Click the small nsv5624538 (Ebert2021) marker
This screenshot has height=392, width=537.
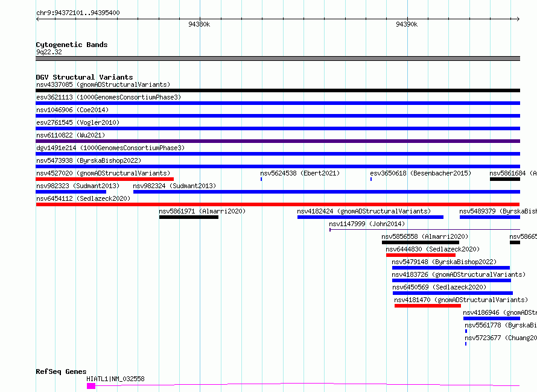click(261, 179)
